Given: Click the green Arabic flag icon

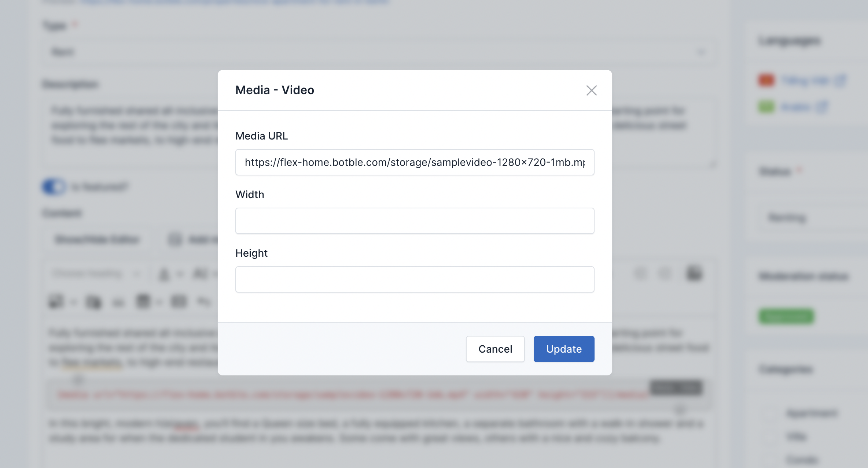Looking at the screenshot, I should [x=766, y=107].
